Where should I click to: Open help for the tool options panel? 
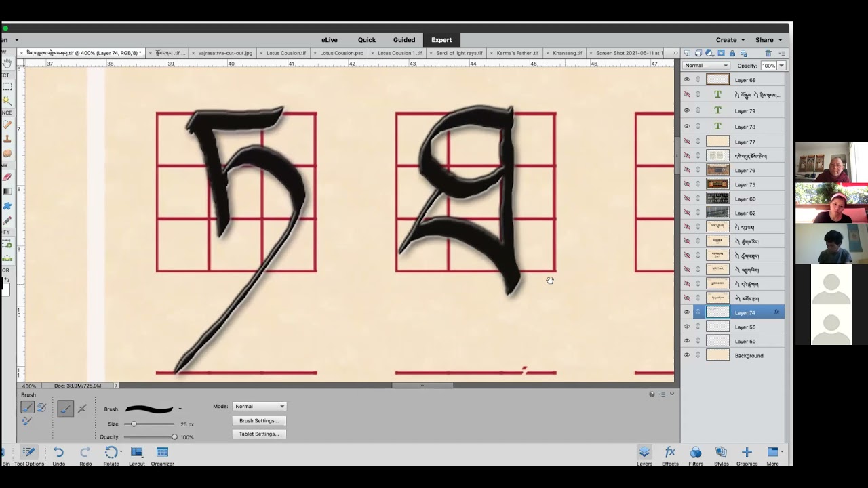click(652, 394)
